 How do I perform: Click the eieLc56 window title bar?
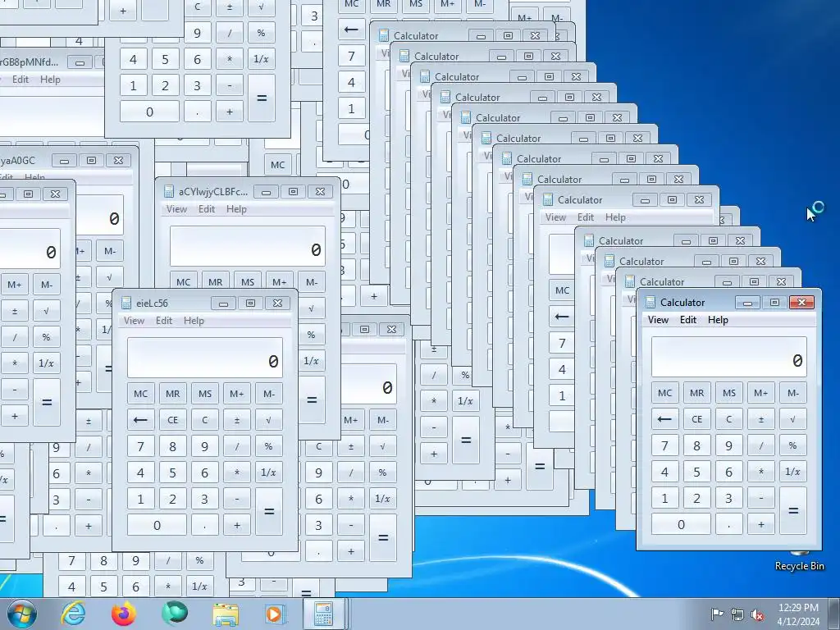(204, 303)
